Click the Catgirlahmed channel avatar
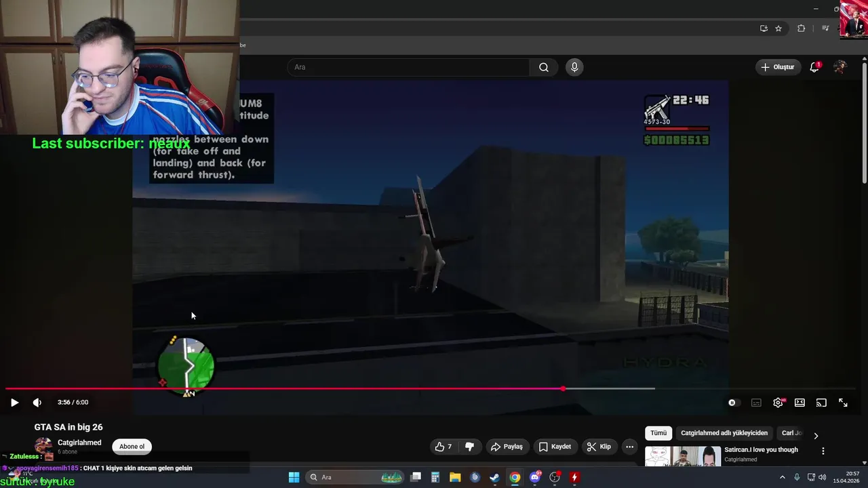This screenshot has width=868, height=488. [43, 447]
